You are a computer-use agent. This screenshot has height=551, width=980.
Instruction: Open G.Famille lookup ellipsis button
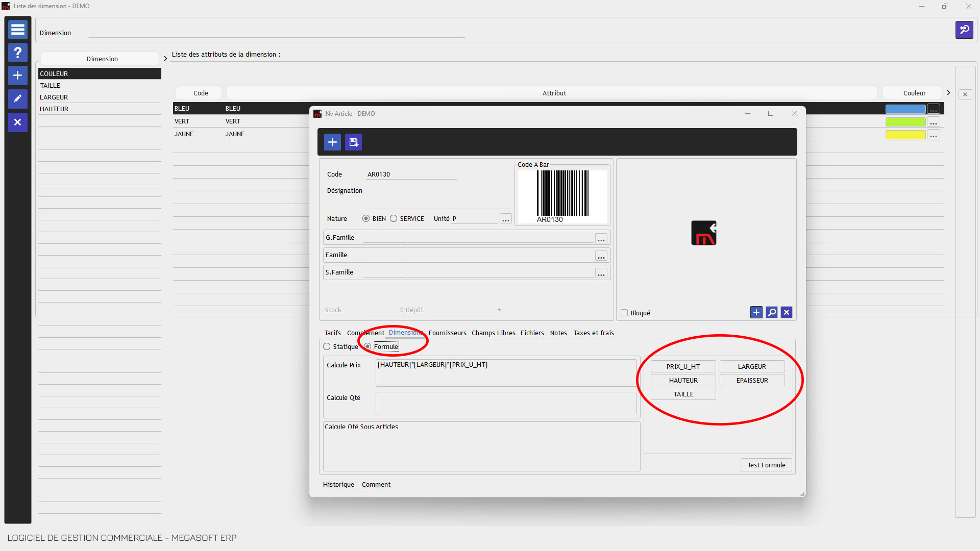coord(601,238)
